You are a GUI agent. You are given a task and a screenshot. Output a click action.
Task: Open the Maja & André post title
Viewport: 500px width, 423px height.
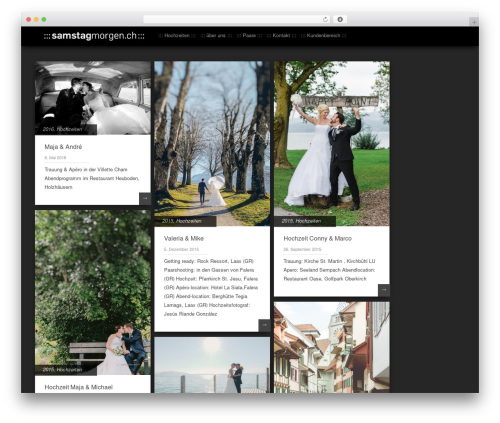point(63,147)
